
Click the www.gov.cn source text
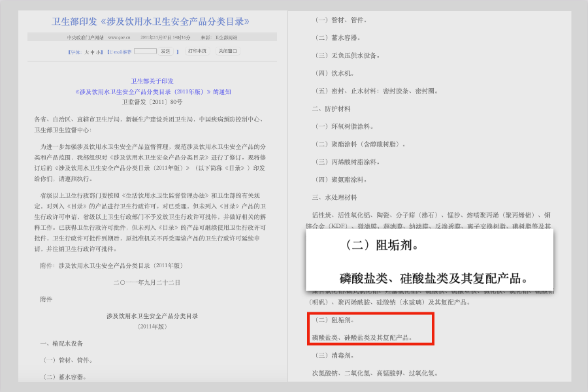[x=120, y=37]
